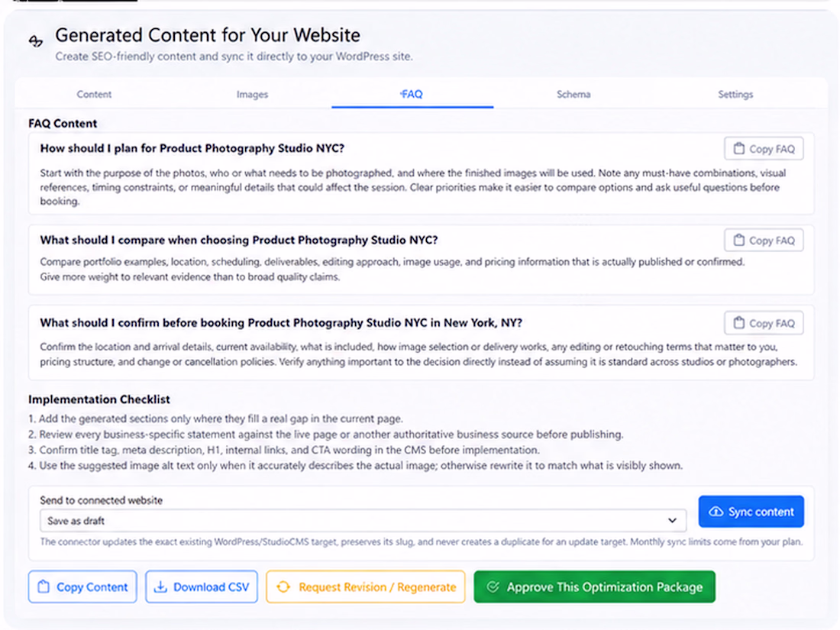Screen dimensions: 840x630
Task: Click the 'Implementation Checklist' heading
Action: 99,399
